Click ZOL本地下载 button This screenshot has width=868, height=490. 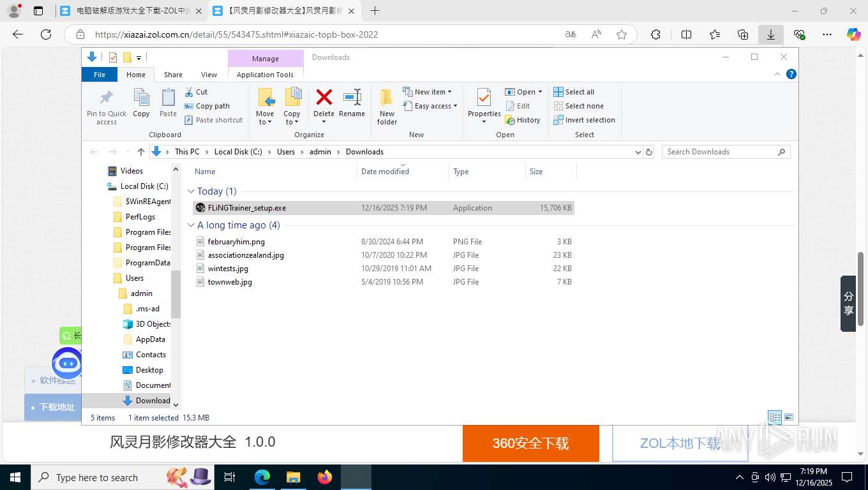(680, 443)
